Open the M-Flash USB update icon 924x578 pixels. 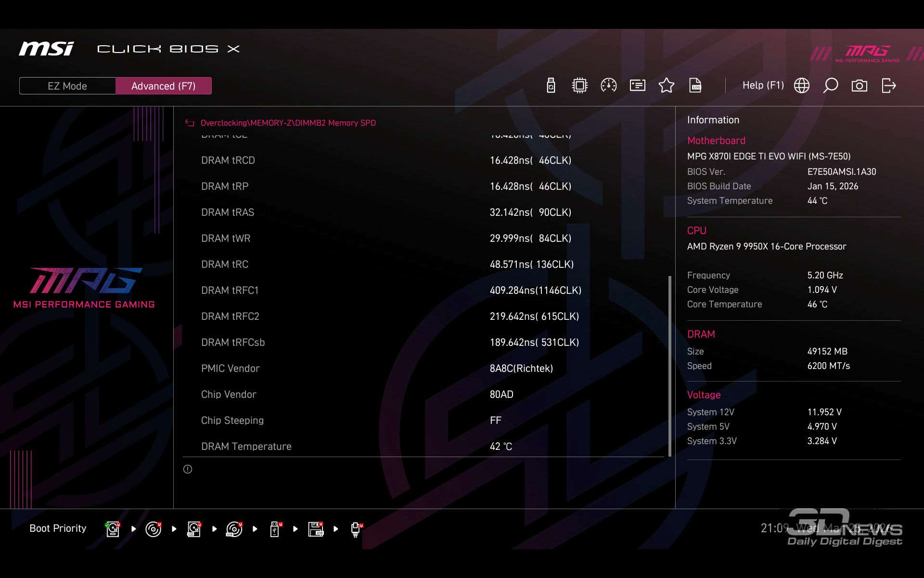551,86
